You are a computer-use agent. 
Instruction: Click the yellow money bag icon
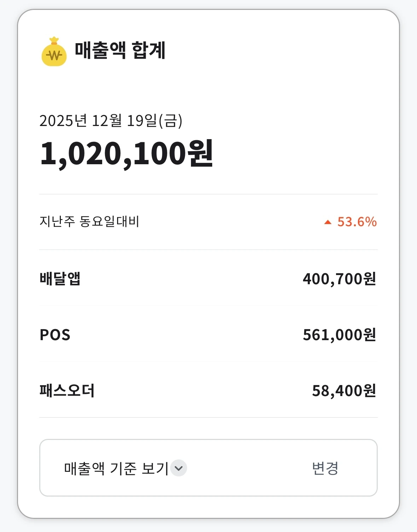[54, 52]
